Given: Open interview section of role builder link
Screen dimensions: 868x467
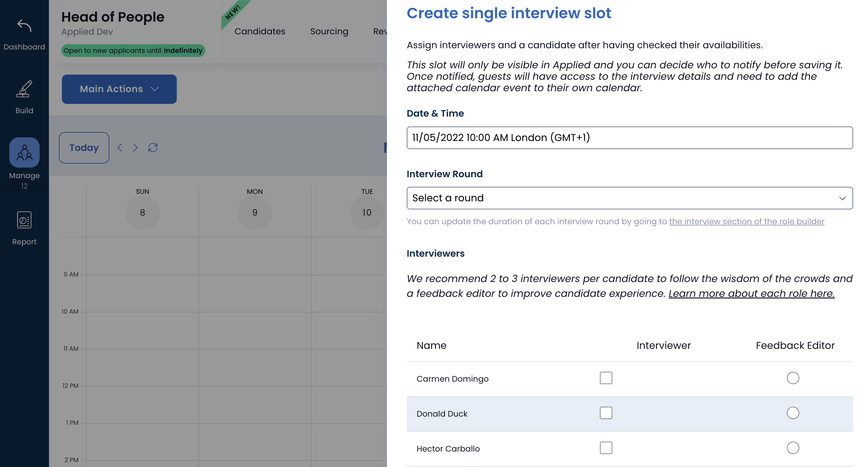Looking at the screenshot, I should pos(746,221).
